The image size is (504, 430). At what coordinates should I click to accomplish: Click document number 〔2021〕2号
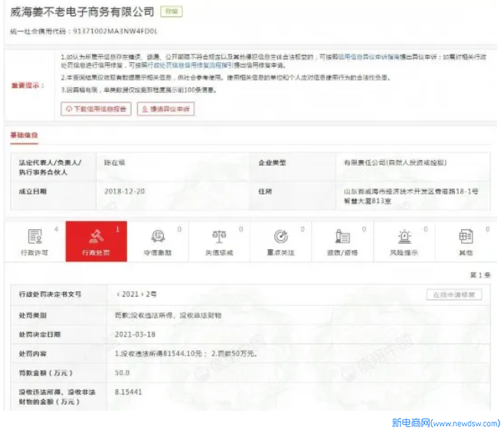click(x=136, y=294)
